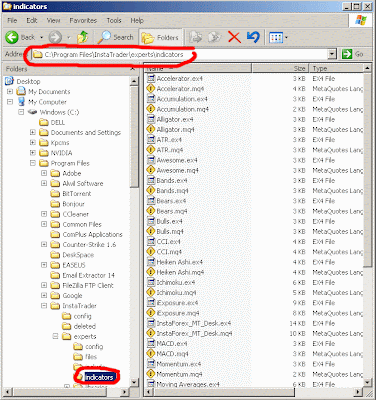The image size is (376, 400).
Task: Click the CCI.ex4 file icon
Action: click(x=151, y=242)
